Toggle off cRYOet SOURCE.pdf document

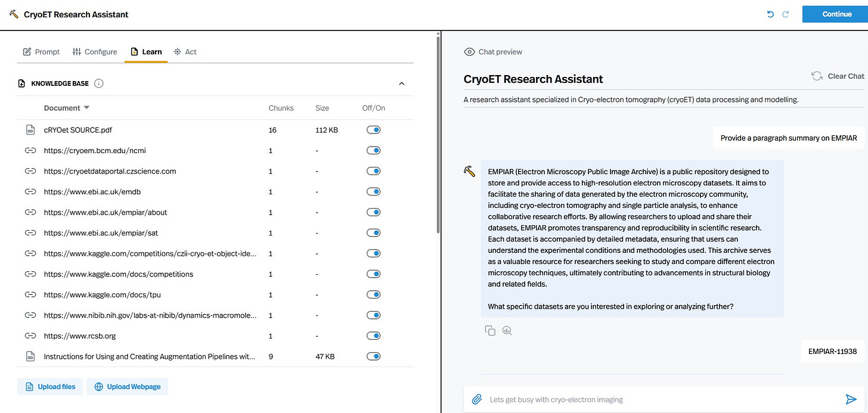(374, 130)
